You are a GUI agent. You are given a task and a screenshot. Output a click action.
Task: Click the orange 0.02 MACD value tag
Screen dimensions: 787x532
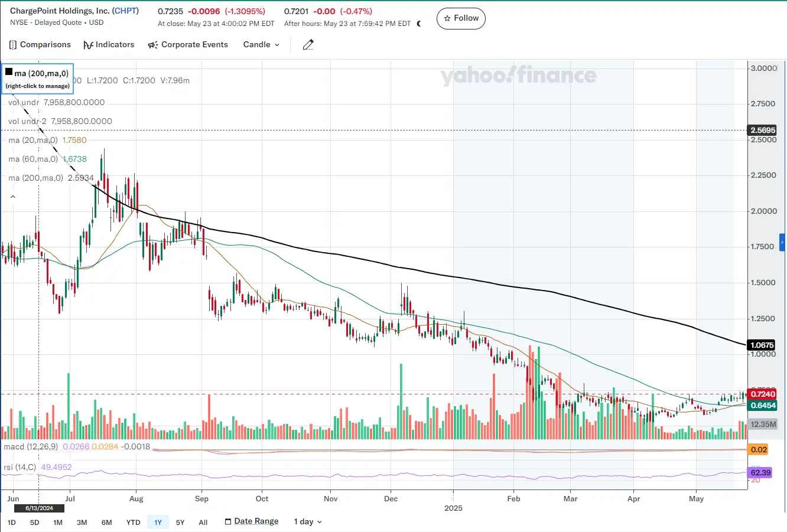(758, 450)
